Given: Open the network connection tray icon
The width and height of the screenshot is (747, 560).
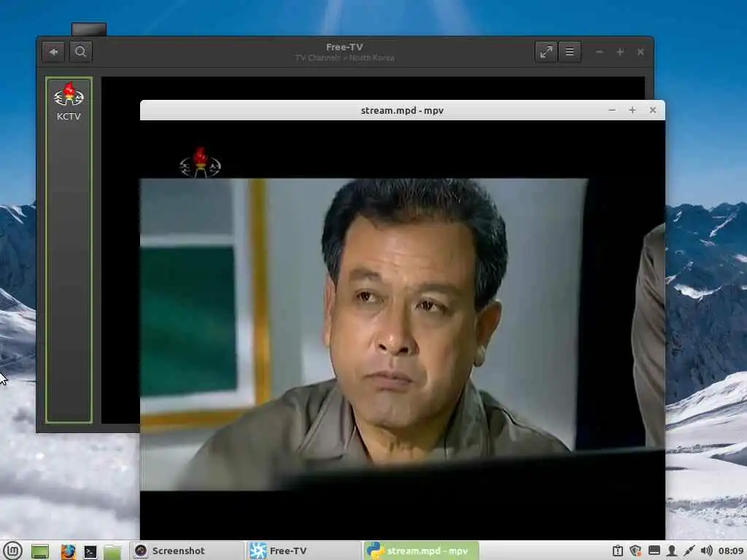Looking at the screenshot, I should click(x=689, y=551).
